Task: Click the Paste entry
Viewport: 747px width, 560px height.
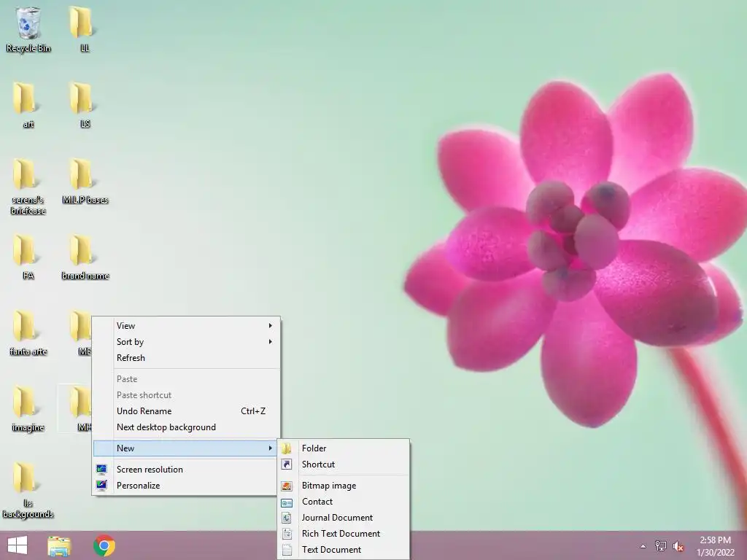Action: point(185,379)
